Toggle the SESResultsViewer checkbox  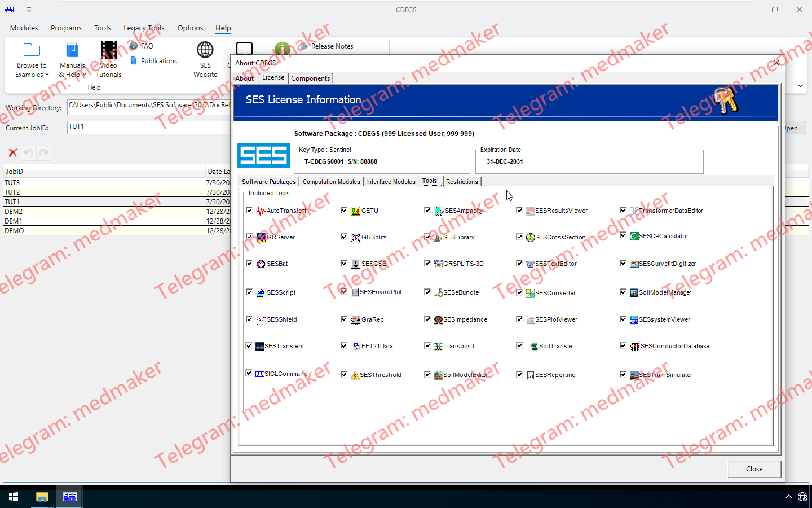pyautogui.click(x=519, y=210)
